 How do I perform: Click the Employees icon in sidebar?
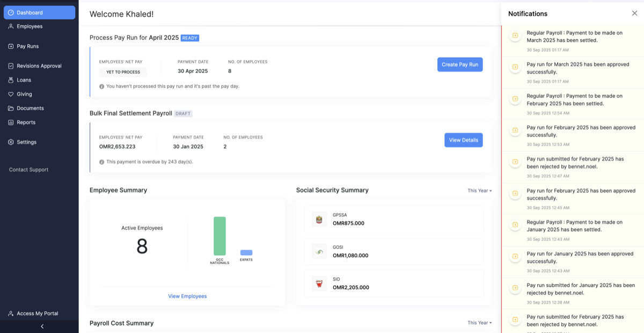[11, 26]
